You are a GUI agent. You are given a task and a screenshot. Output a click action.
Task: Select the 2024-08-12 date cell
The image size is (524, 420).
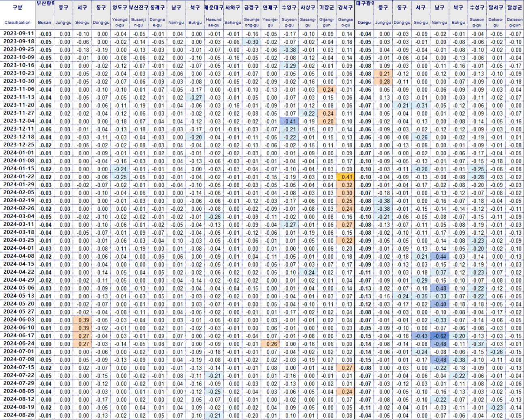[x=18, y=399]
